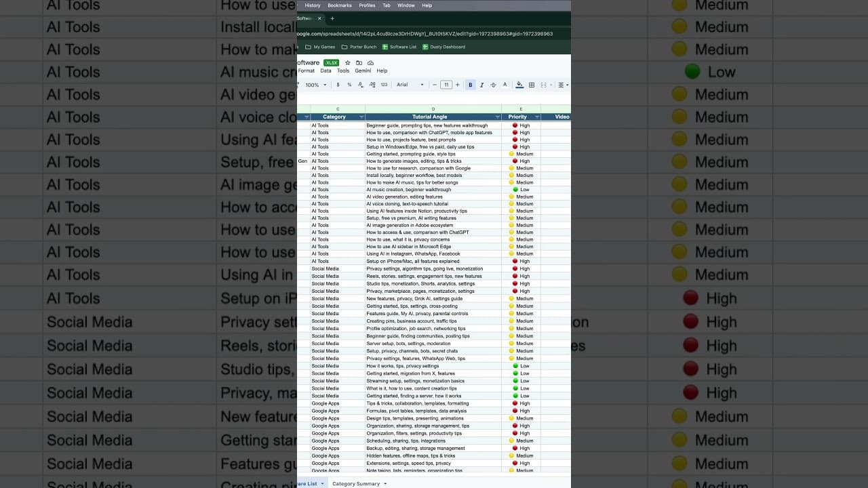Viewport: 868px width, 488px height.
Task: Open the Priority column filter dropdown
Action: [x=537, y=117]
